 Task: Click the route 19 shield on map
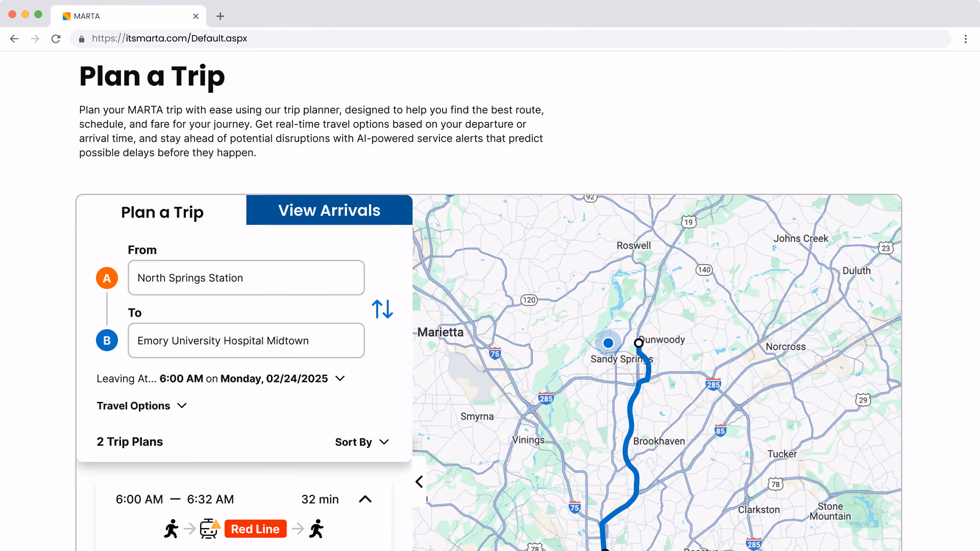(x=689, y=222)
